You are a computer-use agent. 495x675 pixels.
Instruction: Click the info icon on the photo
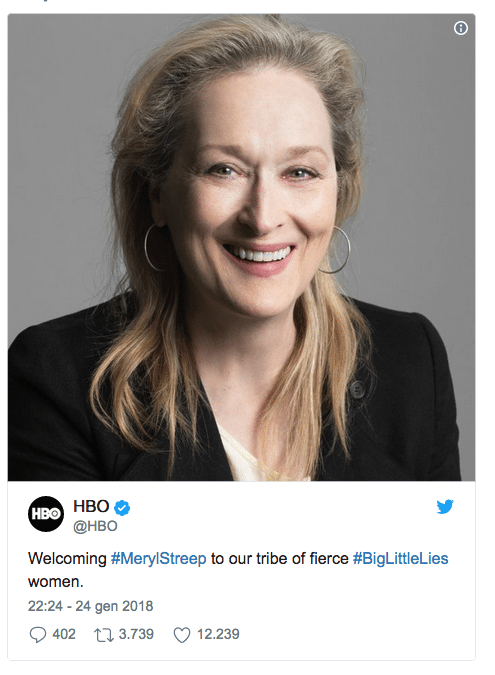point(461,28)
